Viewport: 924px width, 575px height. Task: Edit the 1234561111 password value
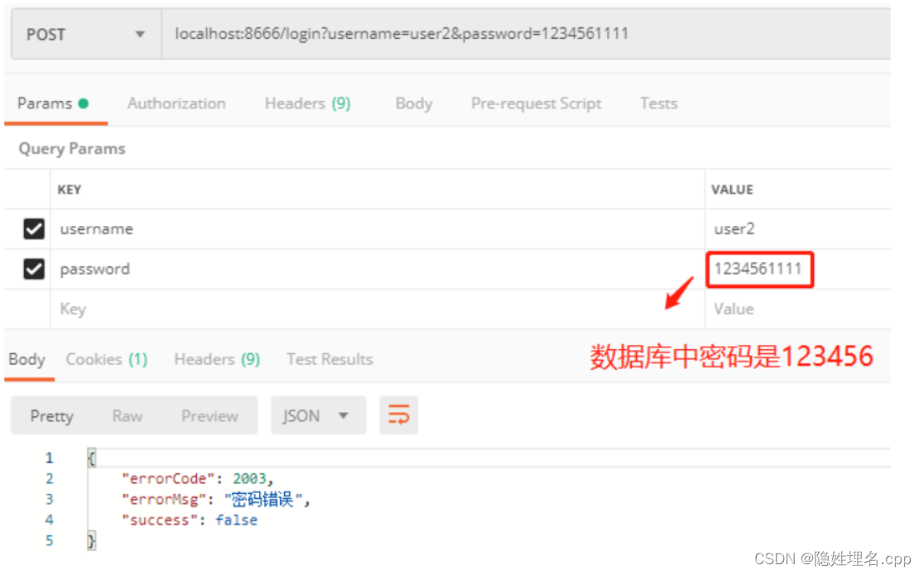(x=758, y=269)
